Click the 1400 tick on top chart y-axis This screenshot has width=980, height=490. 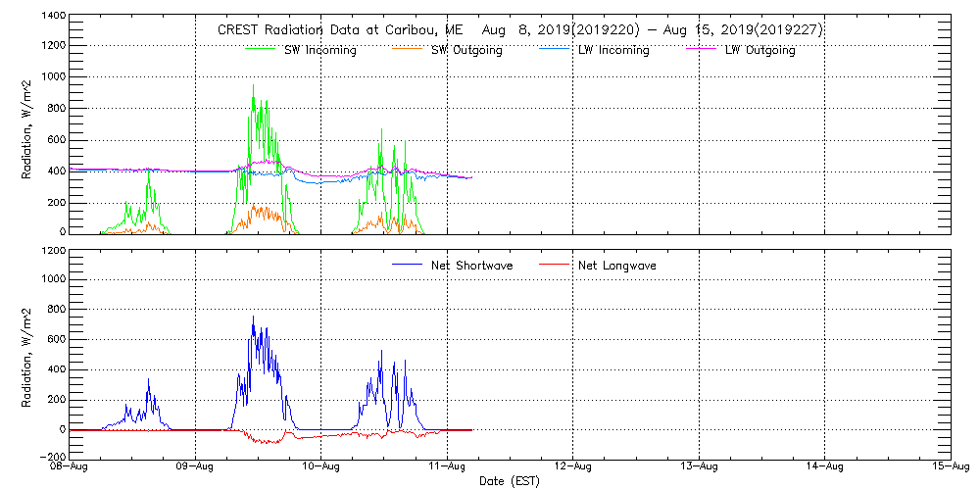coord(54,18)
